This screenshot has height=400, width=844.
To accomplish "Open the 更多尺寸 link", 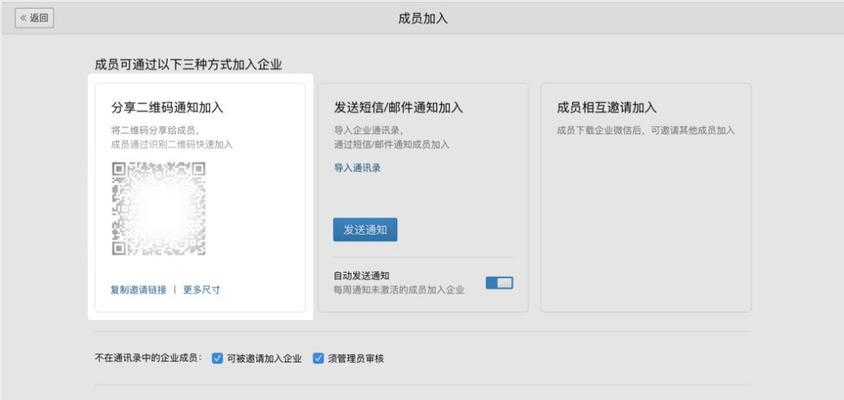I will pos(202,290).
